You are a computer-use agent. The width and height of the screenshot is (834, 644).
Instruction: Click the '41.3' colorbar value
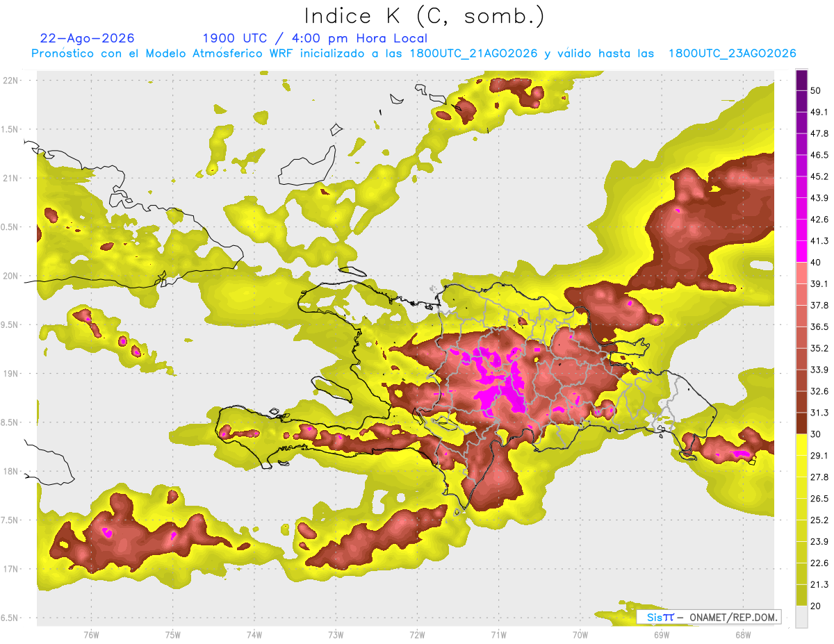[819, 241]
